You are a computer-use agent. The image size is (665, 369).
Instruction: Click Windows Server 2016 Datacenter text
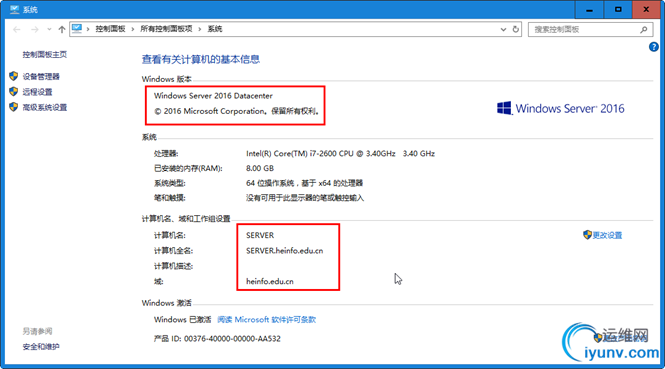(x=213, y=96)
